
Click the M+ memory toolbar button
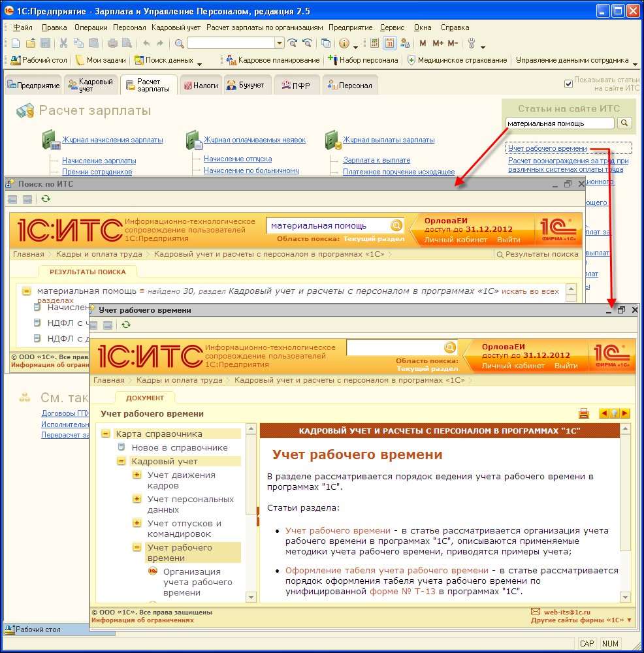click(x=438, y=43)
